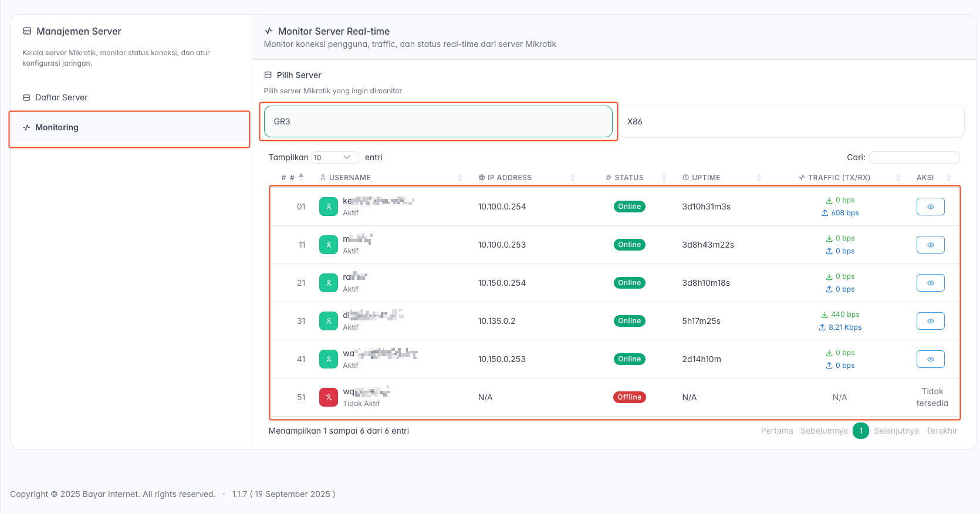980x514 pixels.
Task: Select the X86 server option
Action: (x=791, y=121)
